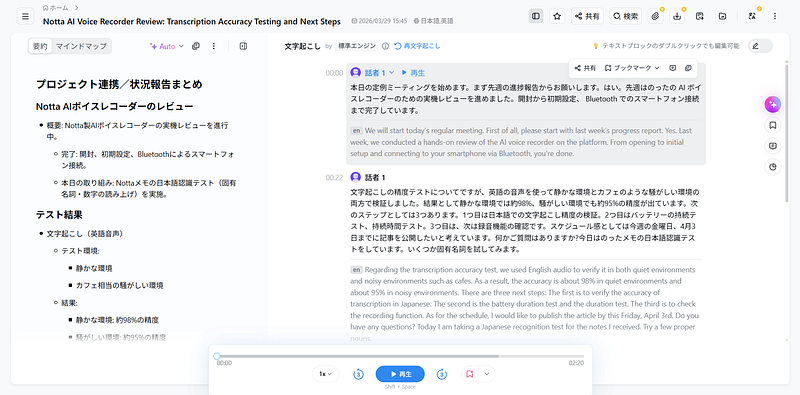The height and width of the screenshot is (395, 800).
Task: Show engine info icon next to 標準エンジン
Action: (385, 46)
